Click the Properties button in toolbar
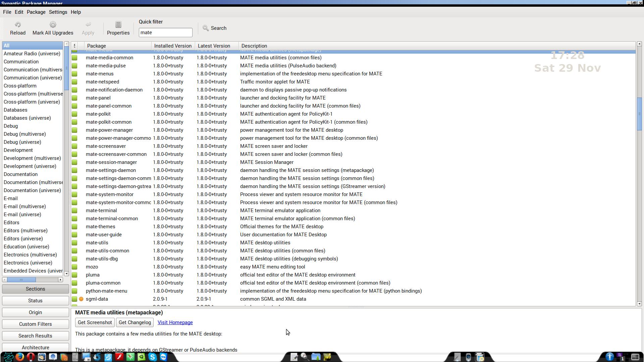 pyautogui.click(x=118, y=27)
